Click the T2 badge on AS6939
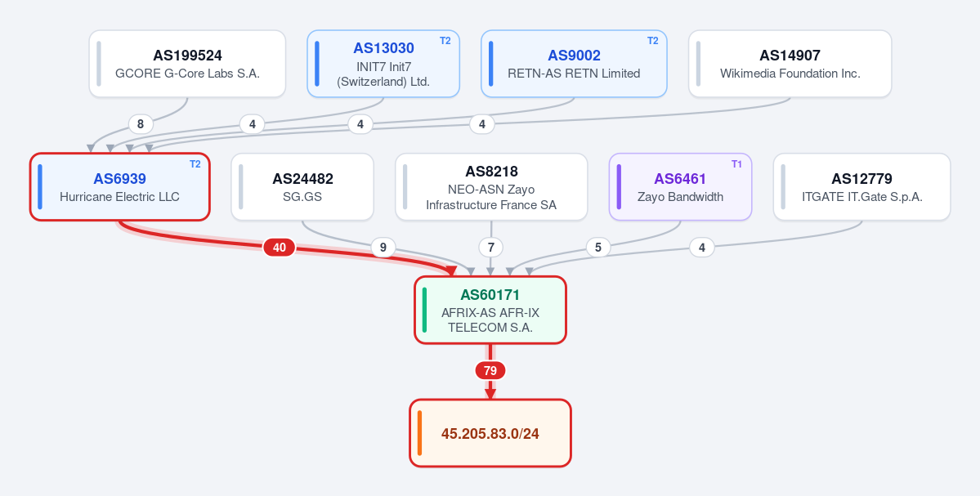Screen dimensions: 980x496 coord(195,164)
